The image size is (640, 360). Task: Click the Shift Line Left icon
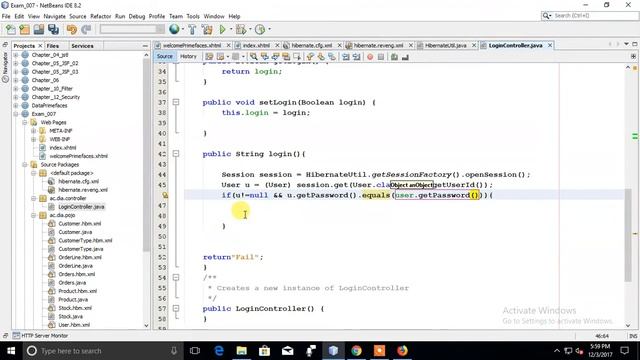pos(346,57)
